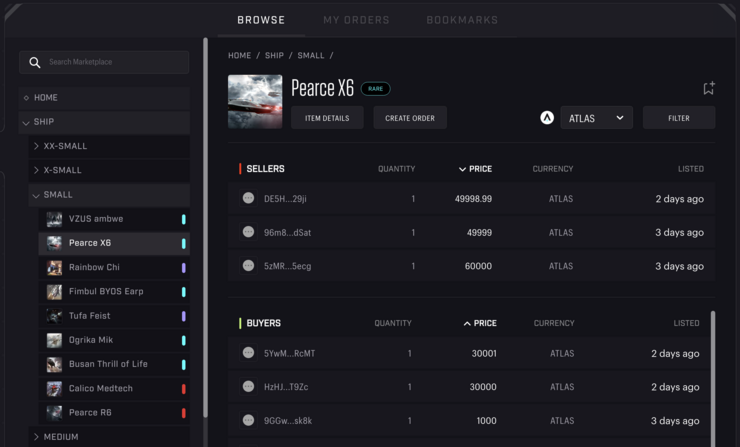This screenshot has height=447, width=740.
Task: Open options menu for buyer 9GGw...sk8k
Action: 248,420
